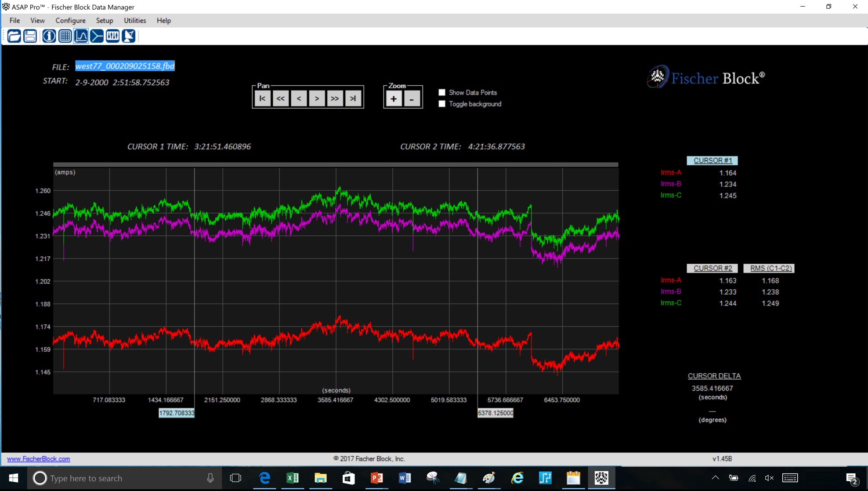Viewport: 868px width, 491px height.
Task: Open the info toolbar icon
Action: pos(49,36)
